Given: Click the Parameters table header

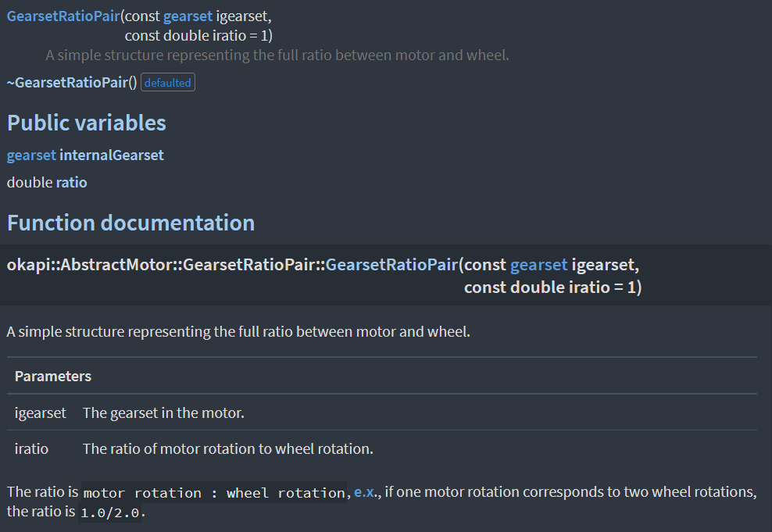Looking at the screenshot, I should pos(53,377).
